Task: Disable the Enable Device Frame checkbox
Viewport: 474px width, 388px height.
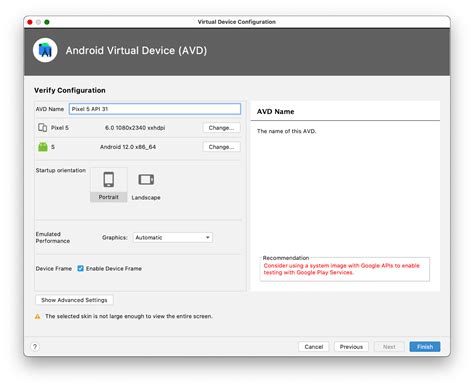Action: point(80,268)
